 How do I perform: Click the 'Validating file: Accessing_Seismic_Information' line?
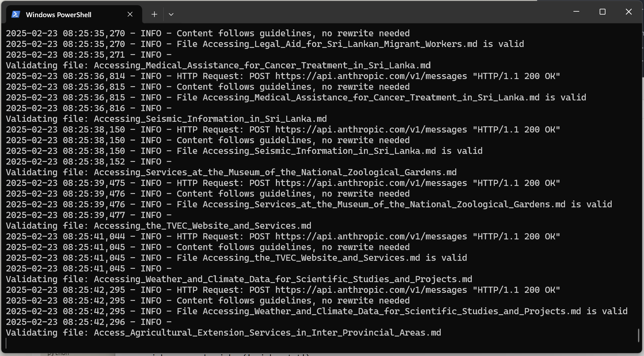pos(166,119)
